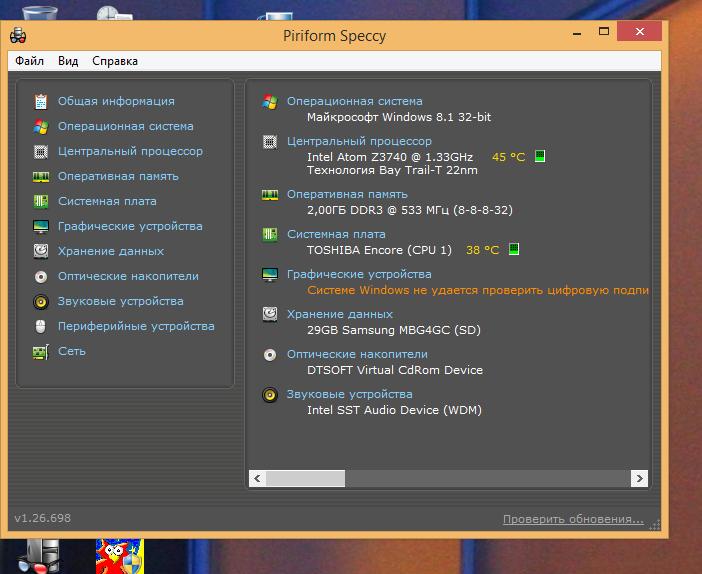The image size is (702, 574).
Task: Click the horizontal scrollbar right arrow
Action: (639, 479)
